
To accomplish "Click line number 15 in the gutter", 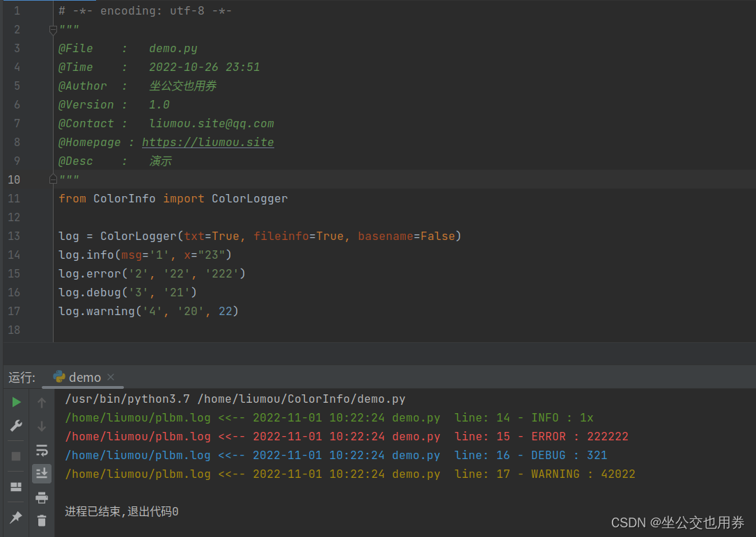I will [14, 273].
